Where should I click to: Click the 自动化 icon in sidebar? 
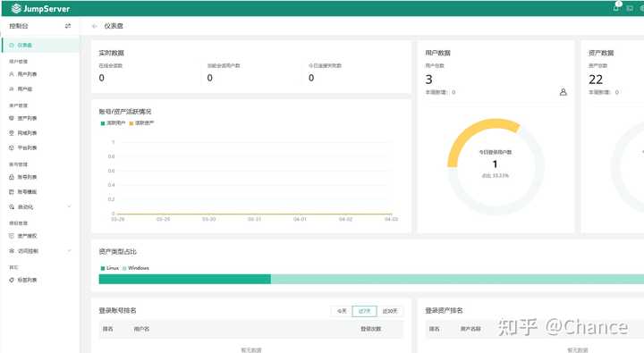coord(12,206)
